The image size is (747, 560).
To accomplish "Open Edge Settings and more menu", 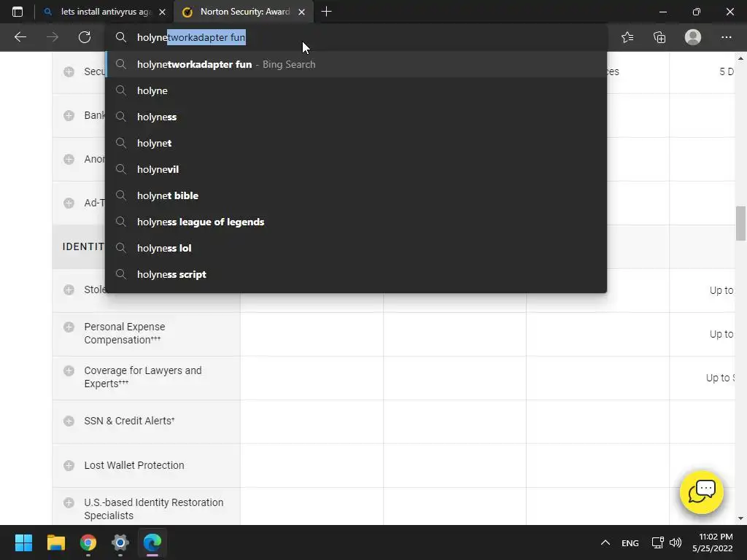I will [726, 37].
